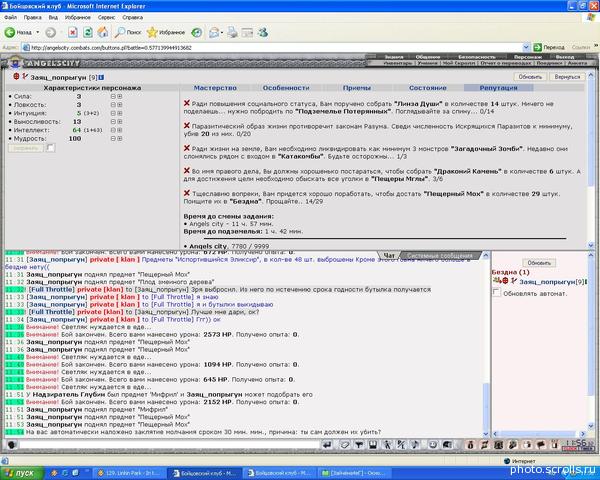
Task: Click the URL address field
Action: pyautogui.click(x=272, y=47)
